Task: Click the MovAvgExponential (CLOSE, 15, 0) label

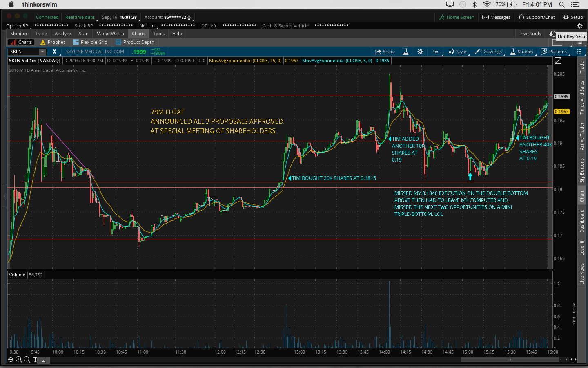Action: pos(245,61)
